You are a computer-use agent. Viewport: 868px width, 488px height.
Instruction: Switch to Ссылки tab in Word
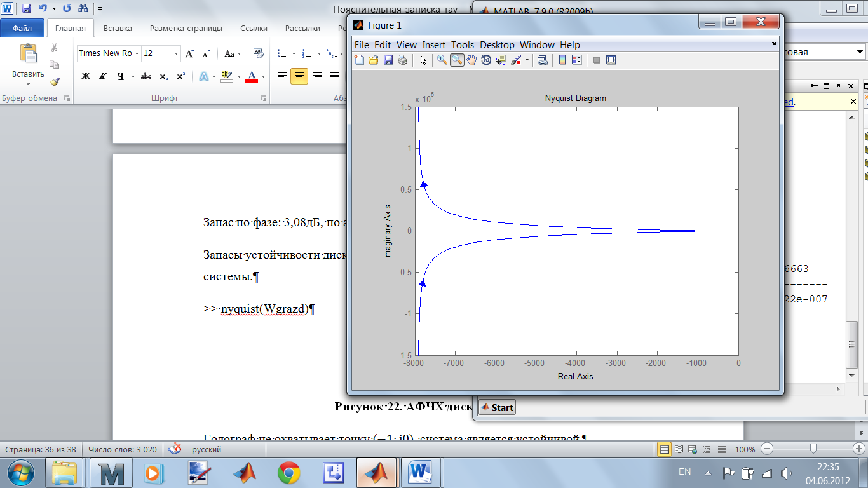pyautogui.click(x=254, y=29)
